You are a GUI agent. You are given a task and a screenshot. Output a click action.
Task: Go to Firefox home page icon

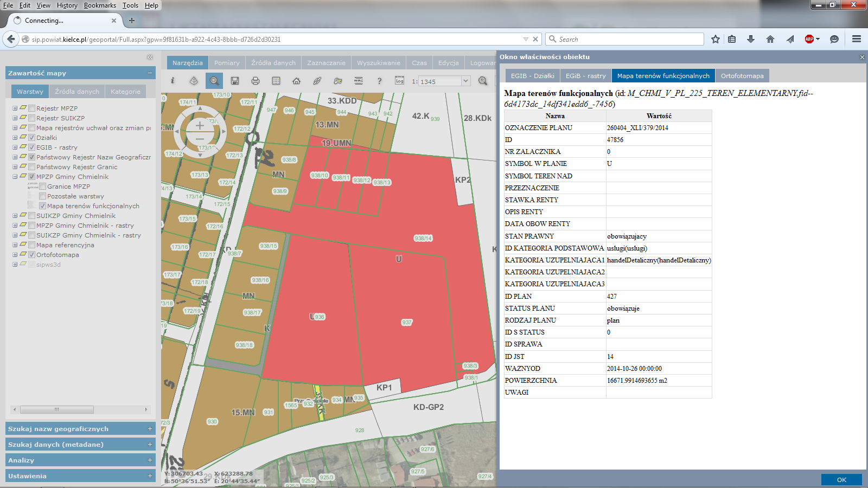(x=770, y=39)
